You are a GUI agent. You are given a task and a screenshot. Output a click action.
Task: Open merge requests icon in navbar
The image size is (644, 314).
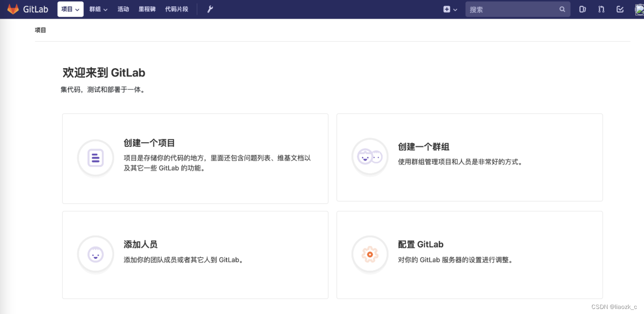click(x=601, y=9)
